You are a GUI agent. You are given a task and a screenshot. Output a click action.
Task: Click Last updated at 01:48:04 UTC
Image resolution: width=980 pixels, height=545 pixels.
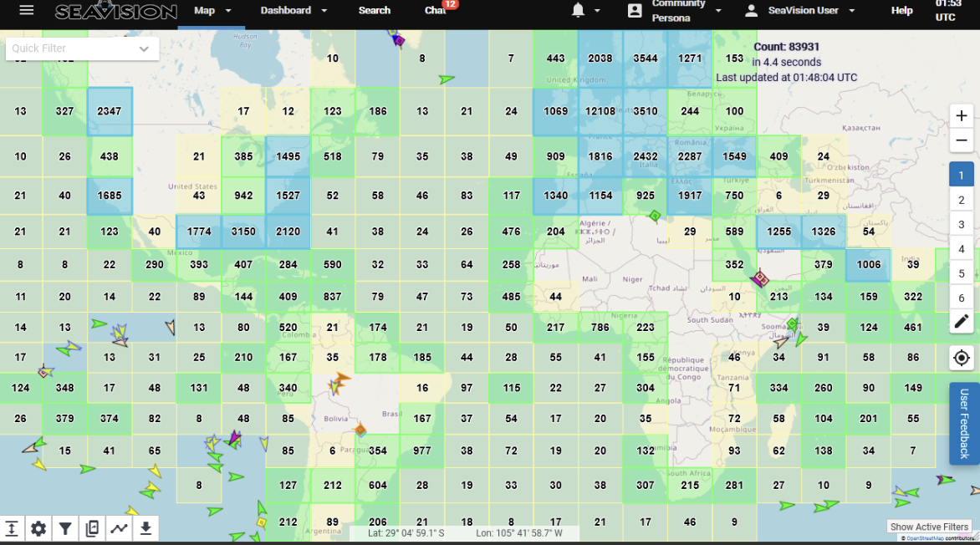click(786, 78)
